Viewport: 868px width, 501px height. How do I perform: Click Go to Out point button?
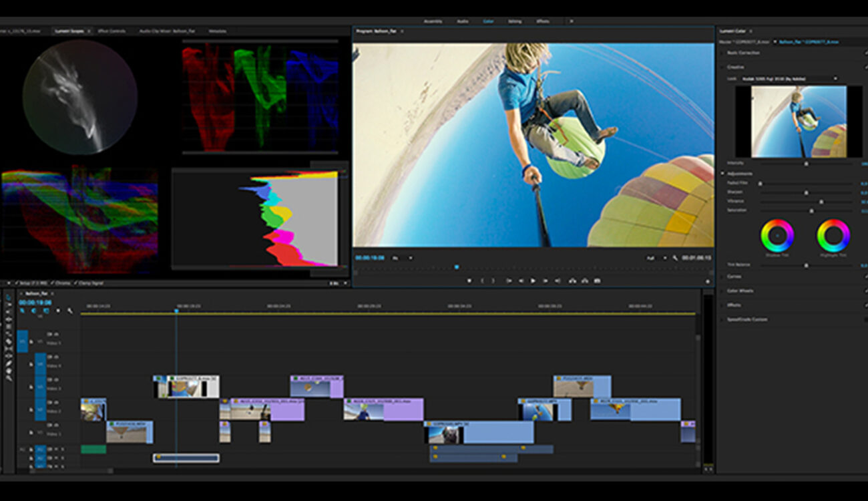(x=558, y=281)
